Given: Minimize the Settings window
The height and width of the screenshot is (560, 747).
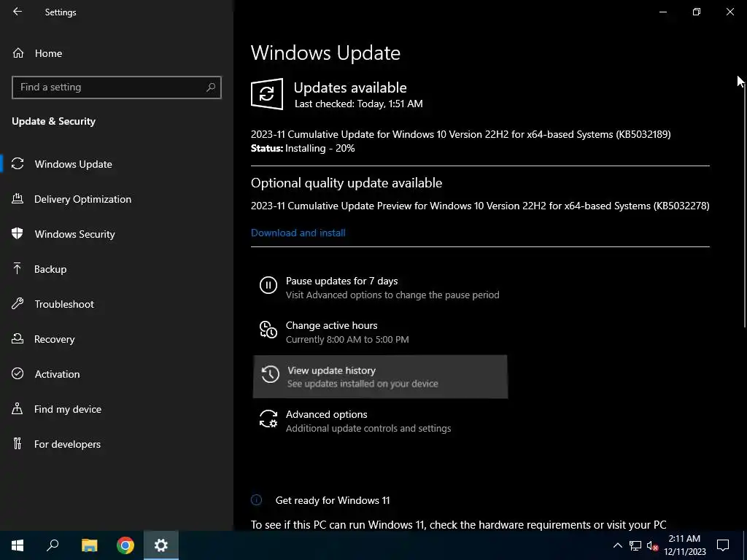Looking at the screenshot, I should click(662, 12).
